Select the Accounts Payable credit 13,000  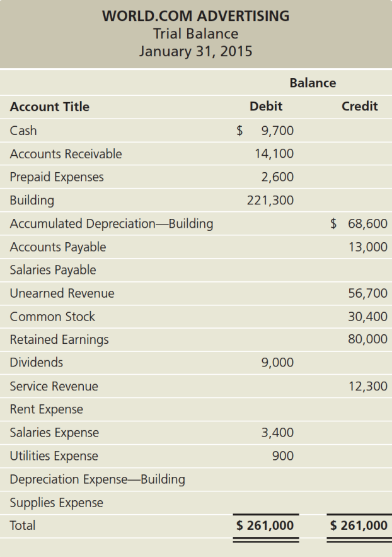(x=367, y=247)
